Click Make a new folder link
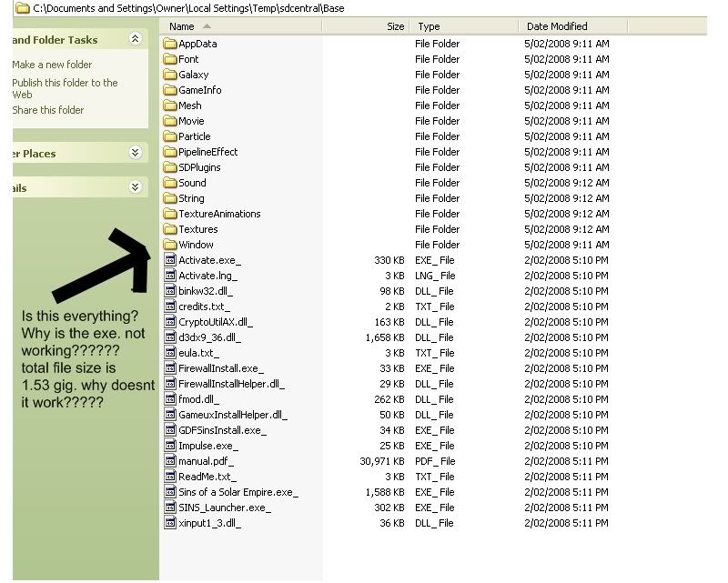728x583 pixels. (52, 65)
